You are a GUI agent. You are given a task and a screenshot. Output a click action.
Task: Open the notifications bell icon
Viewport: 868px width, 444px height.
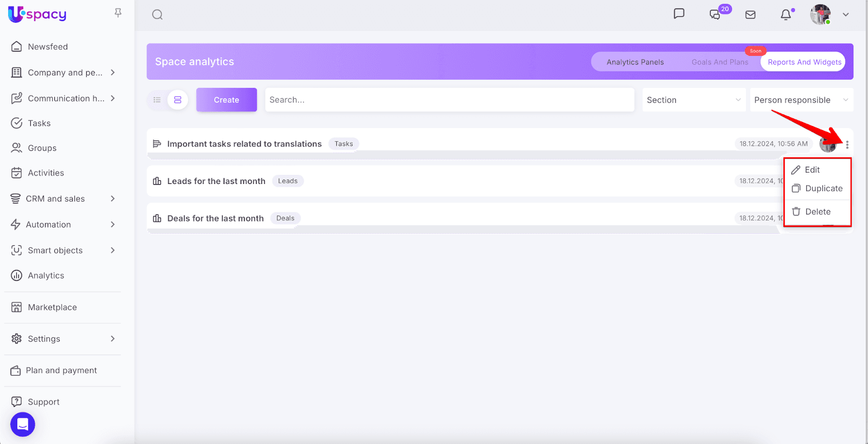(x=786, y=15)
